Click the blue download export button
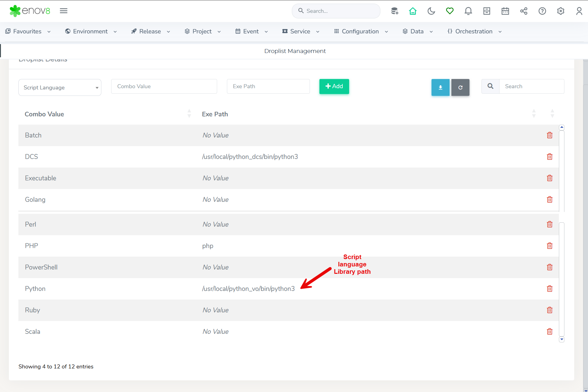588x392 pixels. click(440, 87)
